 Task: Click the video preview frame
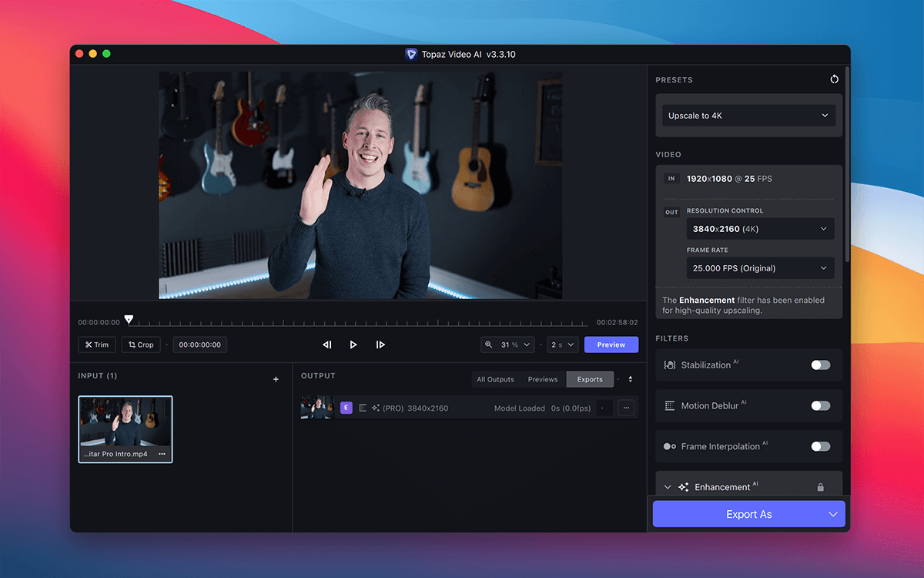click(360, 185)
